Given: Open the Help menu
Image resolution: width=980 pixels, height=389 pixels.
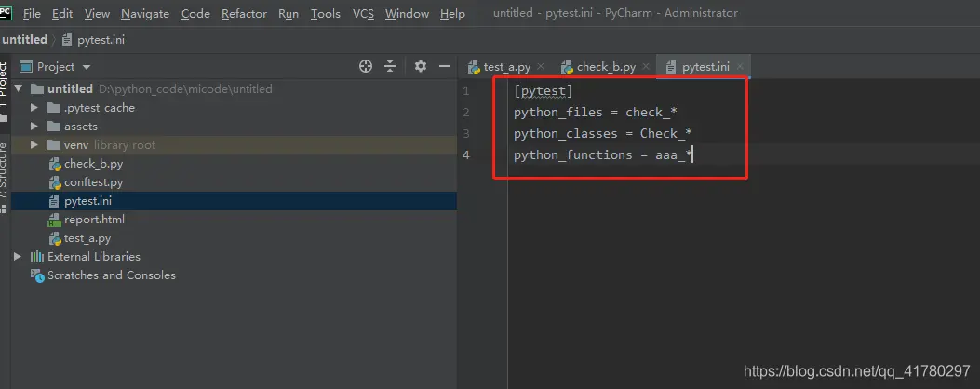Looking at the screenshot, I should (452, 13).
